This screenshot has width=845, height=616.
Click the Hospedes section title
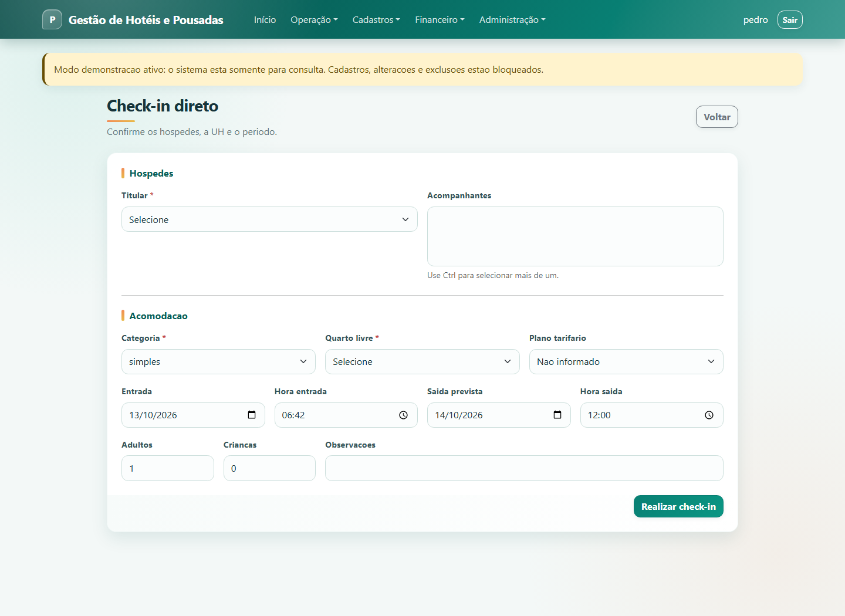coord(151,173)
